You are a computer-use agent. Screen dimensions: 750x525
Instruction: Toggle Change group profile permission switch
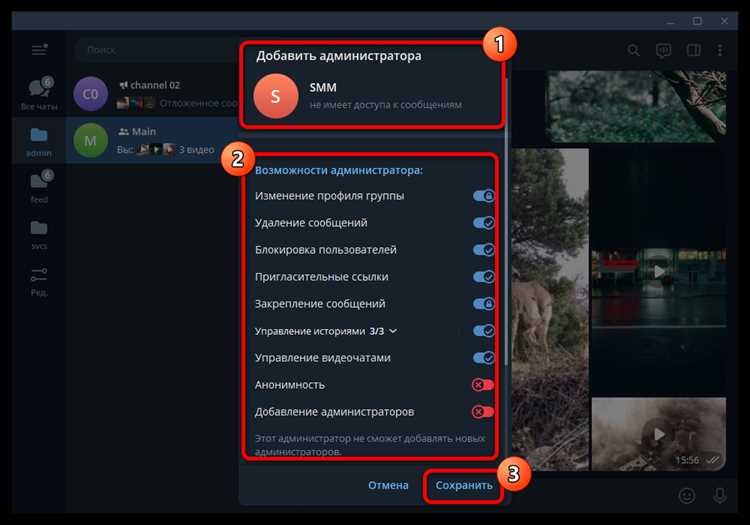[x=484, y=196]
